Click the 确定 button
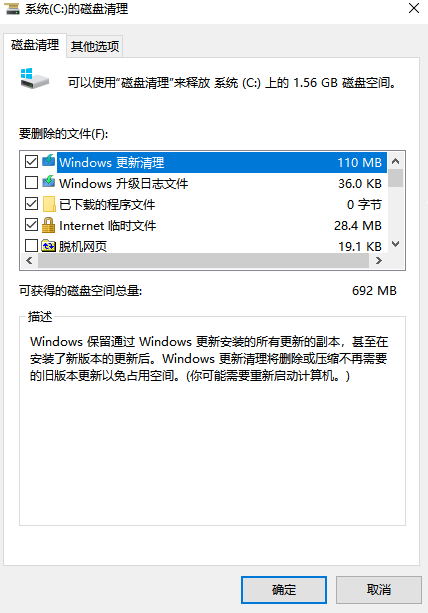 (284, 590)
